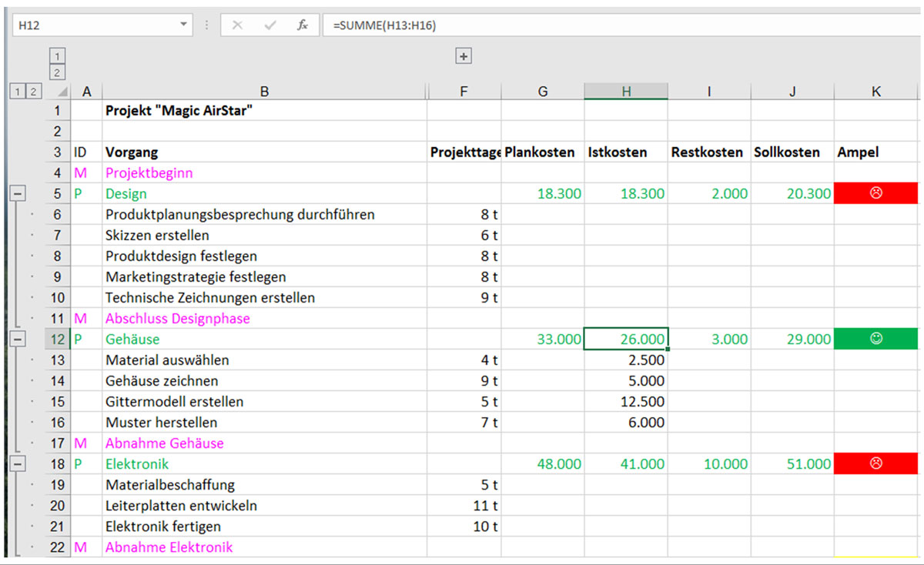
Task: Show column outline level 2
Action: coord(57,72)
